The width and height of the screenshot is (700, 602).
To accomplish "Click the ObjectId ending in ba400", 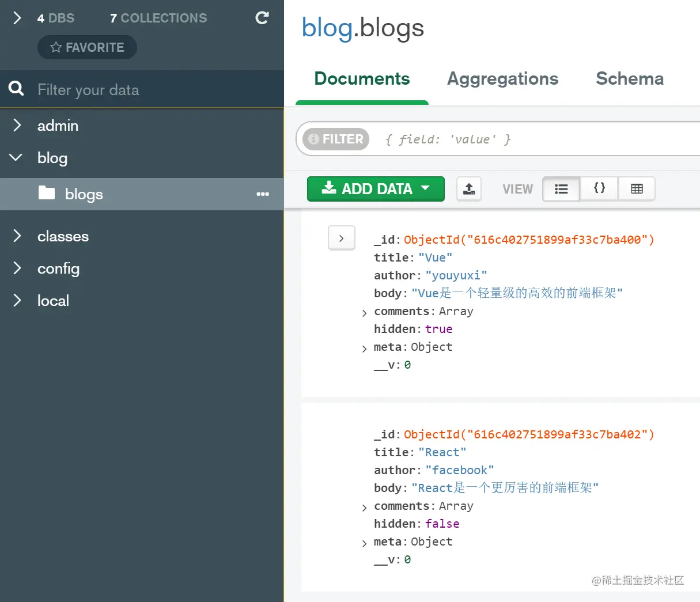I will 529,240.
